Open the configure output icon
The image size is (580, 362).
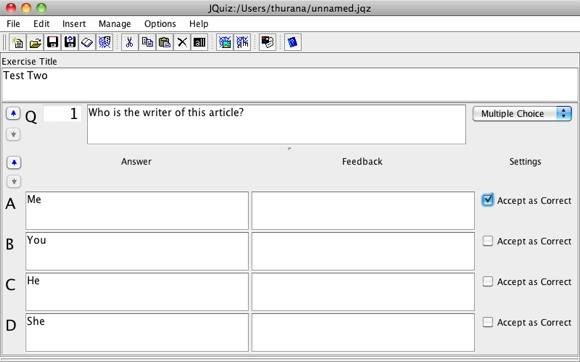click(x=267, y=43)
